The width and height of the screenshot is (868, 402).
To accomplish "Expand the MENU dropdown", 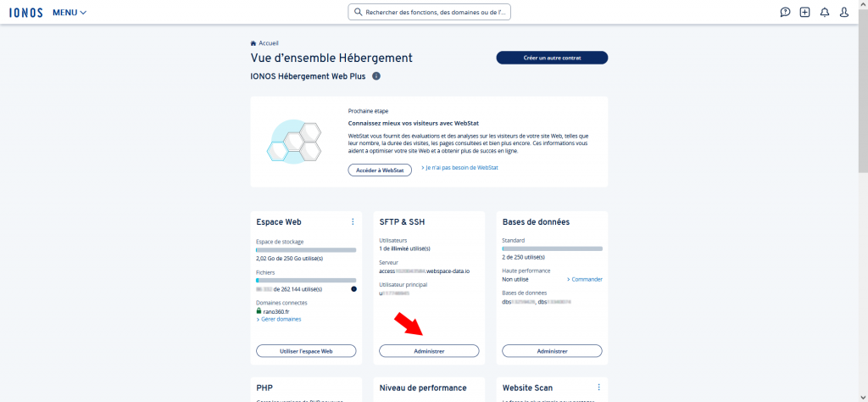I will coord(70,12).
